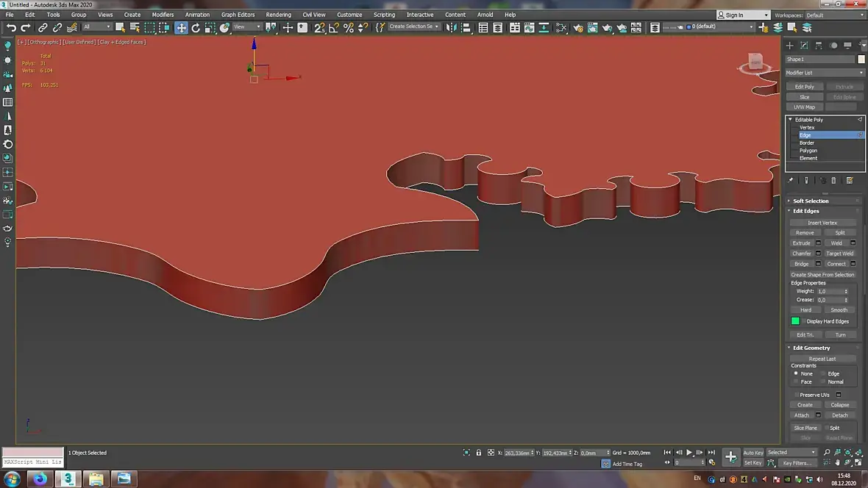Image resolution: width=868 pixels, height=488 pixels.
Task: Enable the Preserve UVs checkbox
Action: [797, 395]
